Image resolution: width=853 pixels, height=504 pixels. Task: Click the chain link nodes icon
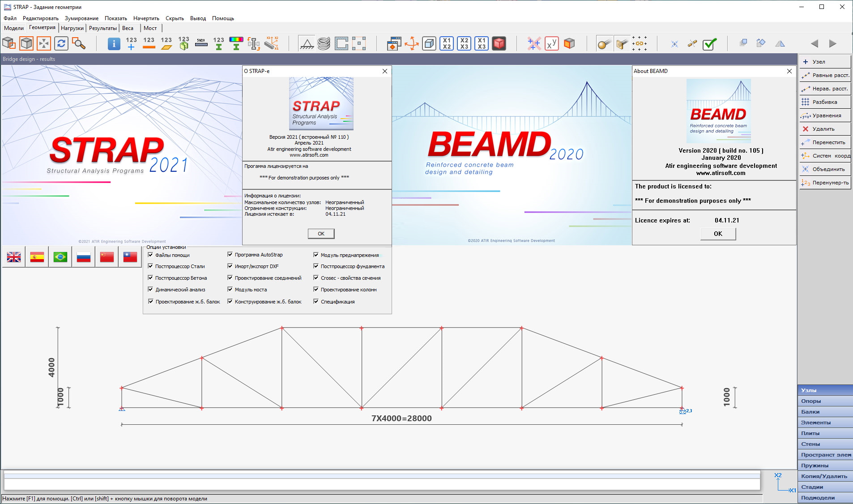[x=640, y=43]
